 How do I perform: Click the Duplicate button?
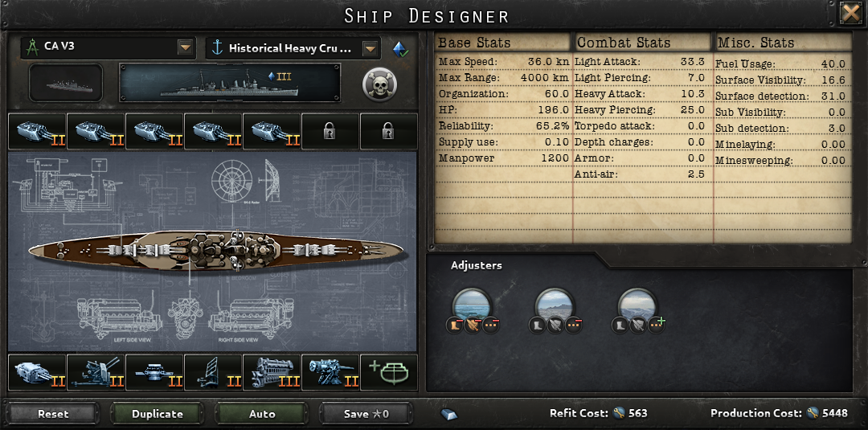[158, 413]
